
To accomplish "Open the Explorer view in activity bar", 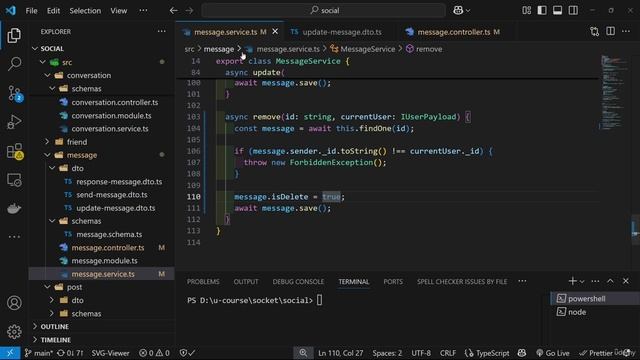I will (14, 36).
